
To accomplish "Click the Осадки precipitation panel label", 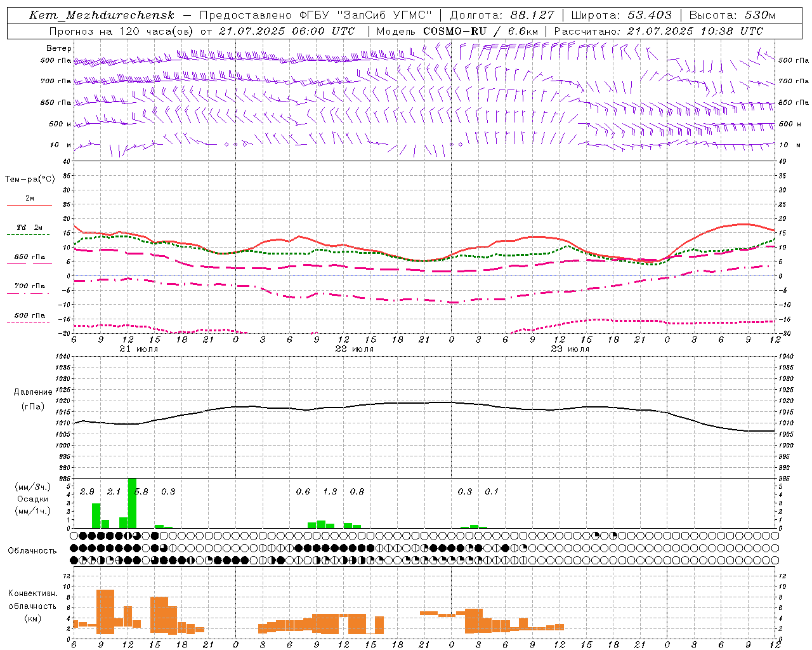I will coord(32,499).
